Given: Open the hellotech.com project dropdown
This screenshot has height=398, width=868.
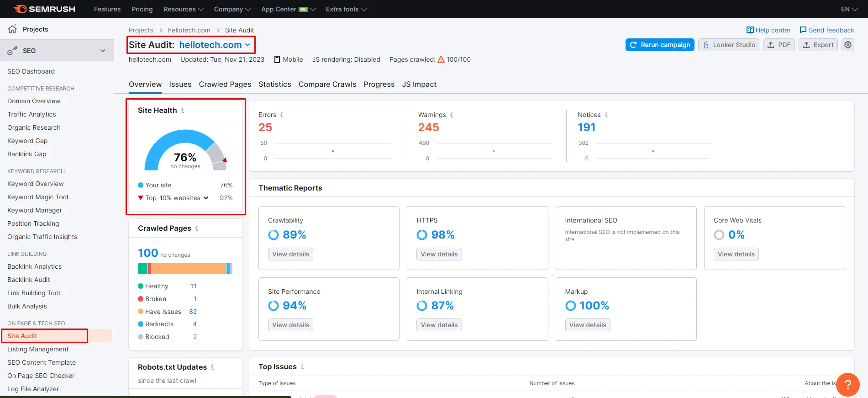Looking at the screenshot, I should tap(215, 45).
